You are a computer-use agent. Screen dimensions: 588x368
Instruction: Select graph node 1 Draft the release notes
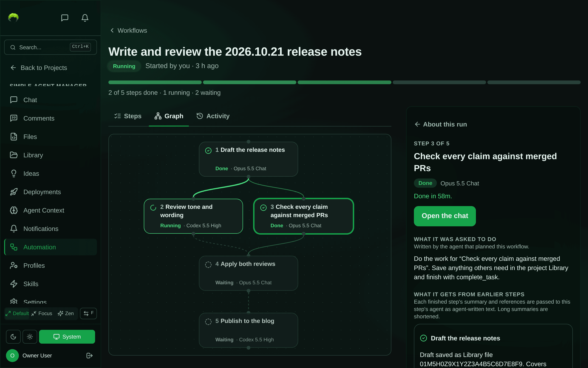(248, 159)
